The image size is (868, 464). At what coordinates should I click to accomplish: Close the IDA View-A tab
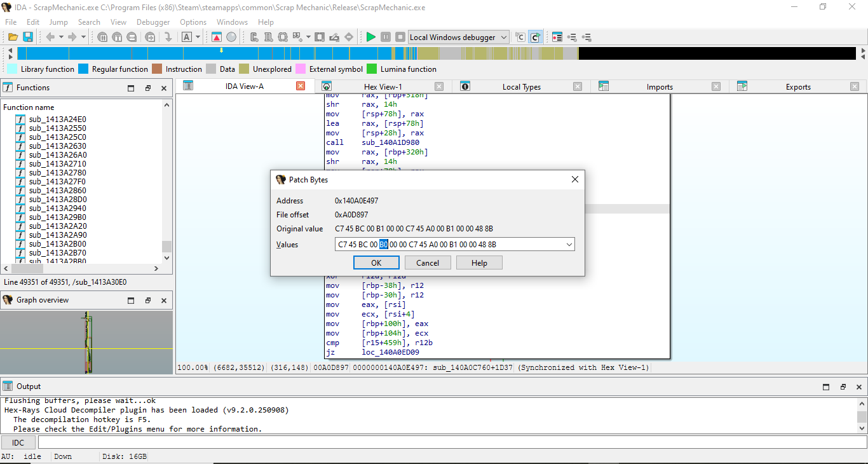click(301, 86)
